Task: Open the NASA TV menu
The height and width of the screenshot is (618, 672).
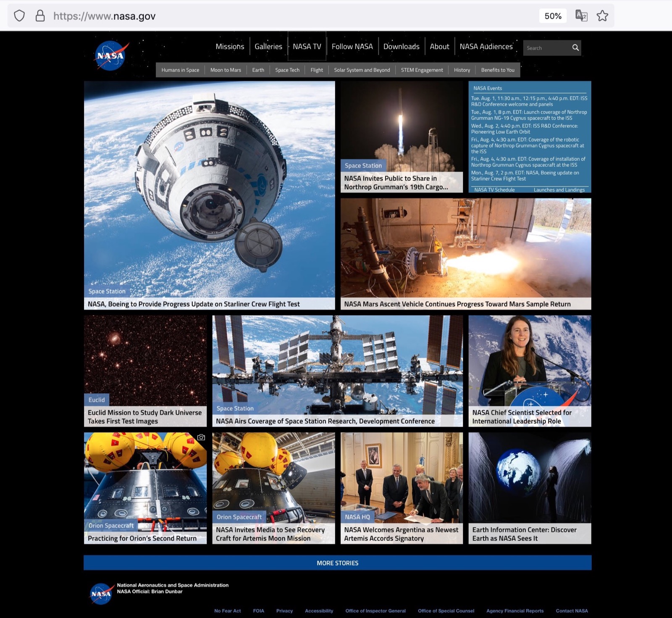Action: coord(307,47)
